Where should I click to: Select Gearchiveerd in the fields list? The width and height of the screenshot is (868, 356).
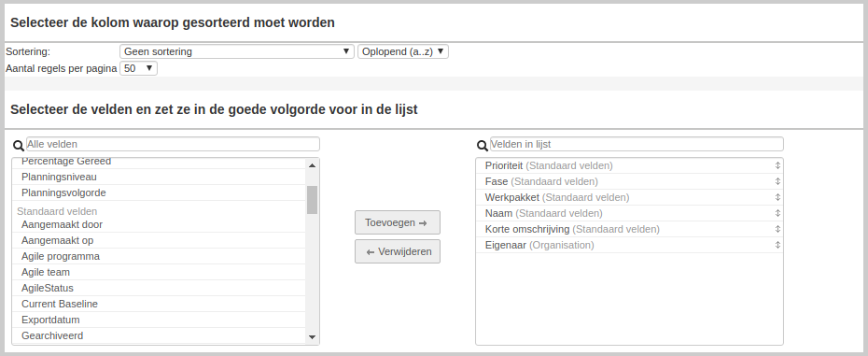159,335
